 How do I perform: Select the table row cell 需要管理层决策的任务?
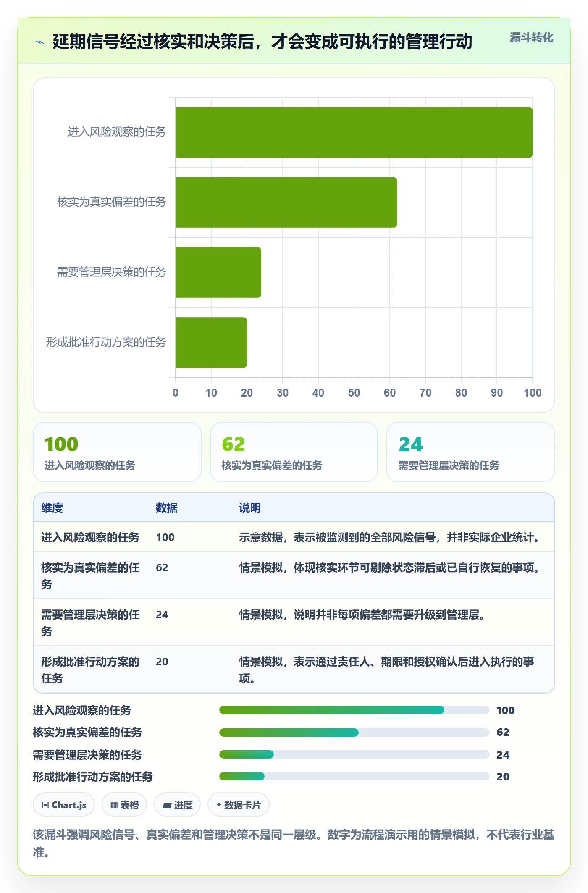click(90, 623)
